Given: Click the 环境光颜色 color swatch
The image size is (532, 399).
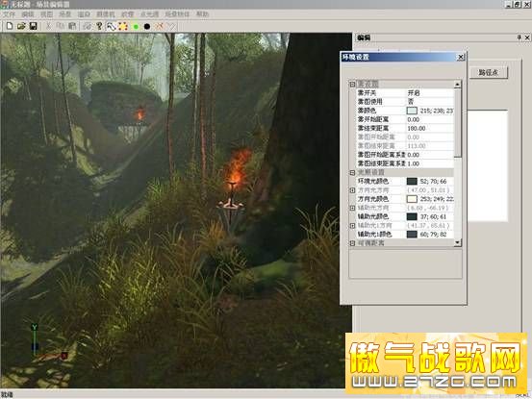Looking at the screenshot, I should (x=412, y=182).
